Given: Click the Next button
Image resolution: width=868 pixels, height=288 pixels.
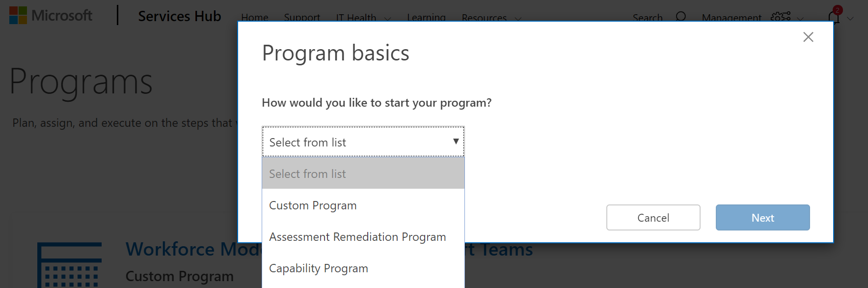Looking at the screenshot, I should pos(762,217).
